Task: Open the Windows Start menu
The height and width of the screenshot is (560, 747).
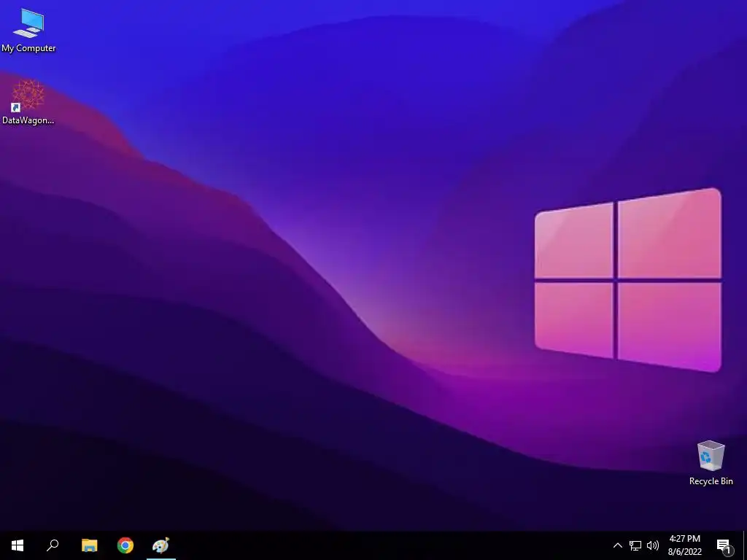Action: point(18,545)
